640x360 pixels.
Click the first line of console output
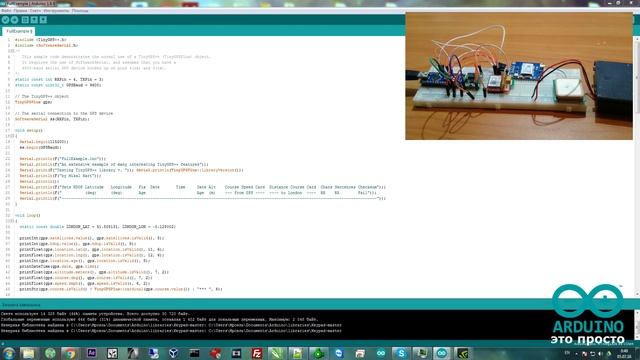(95, 314)
